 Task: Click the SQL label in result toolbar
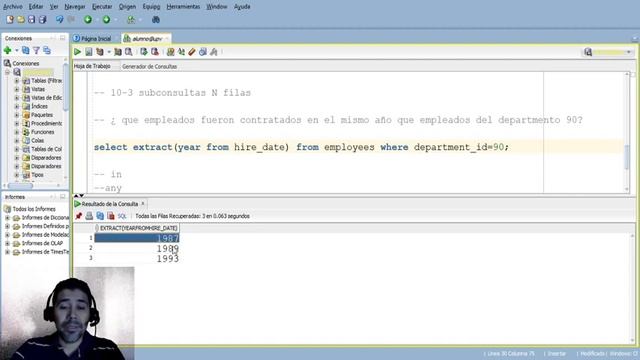122,216
